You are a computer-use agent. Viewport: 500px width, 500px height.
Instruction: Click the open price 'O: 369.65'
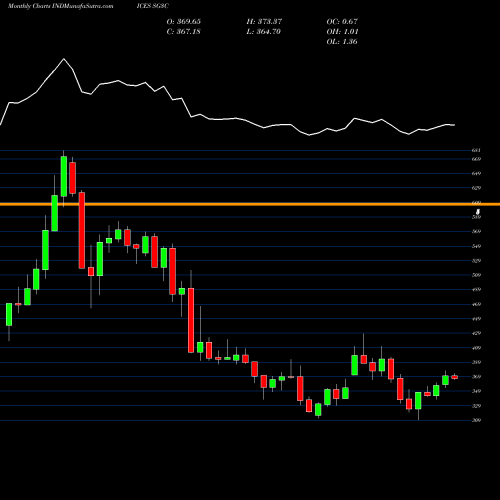pos(184,22)
